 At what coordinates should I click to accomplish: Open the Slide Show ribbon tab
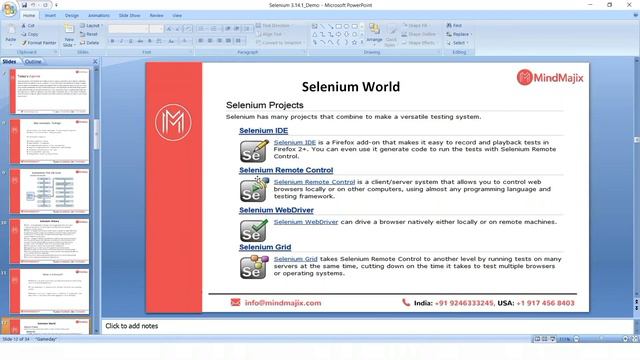129,16
